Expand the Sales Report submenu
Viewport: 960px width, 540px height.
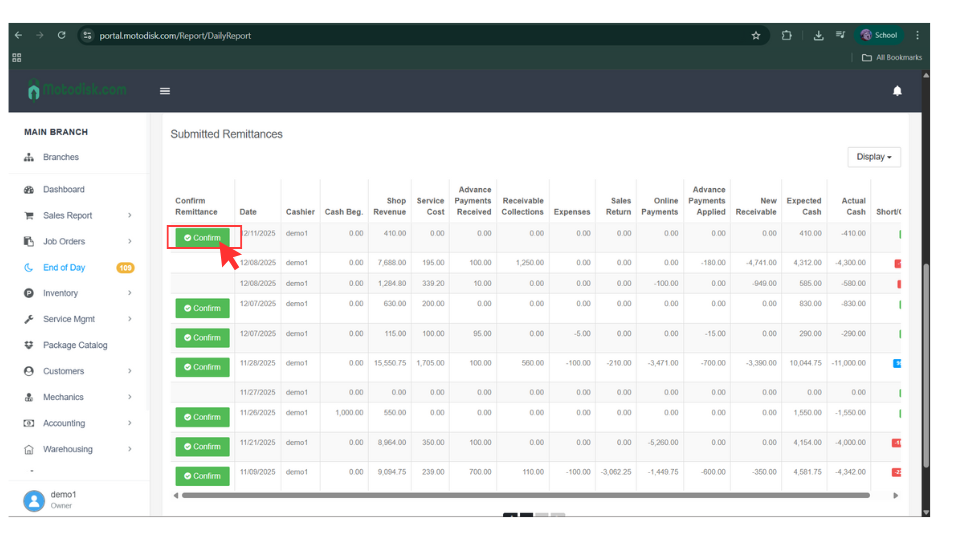tap(129, 215)
